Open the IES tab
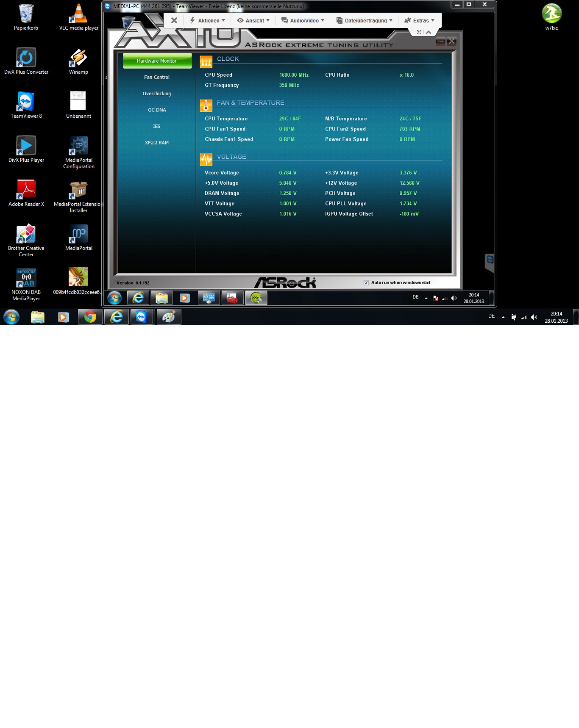The image size is (579, 728). 157,126
